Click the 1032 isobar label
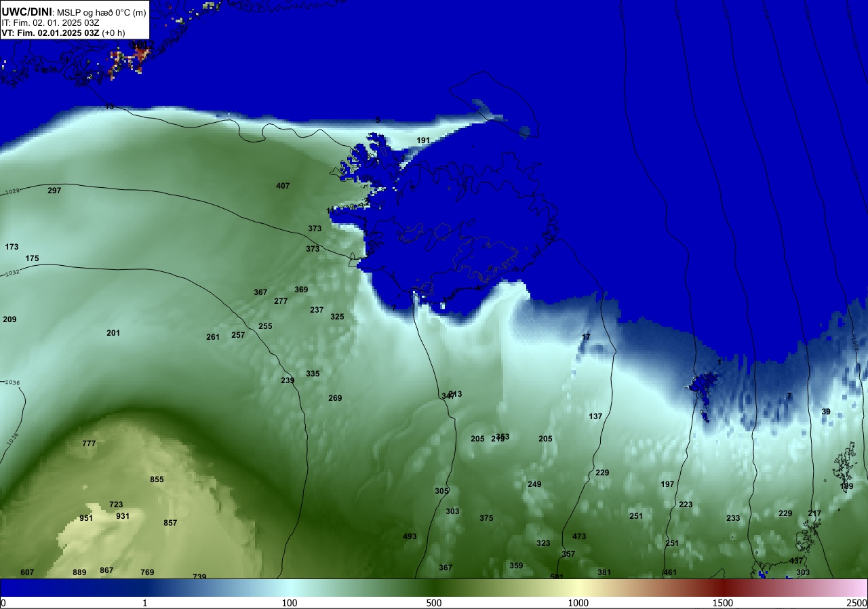The image size is (868, 609). tap(12, 273)
